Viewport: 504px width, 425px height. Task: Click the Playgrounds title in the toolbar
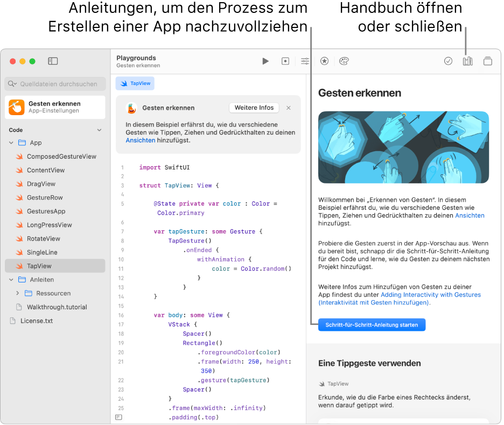click(x=136, y=58)
